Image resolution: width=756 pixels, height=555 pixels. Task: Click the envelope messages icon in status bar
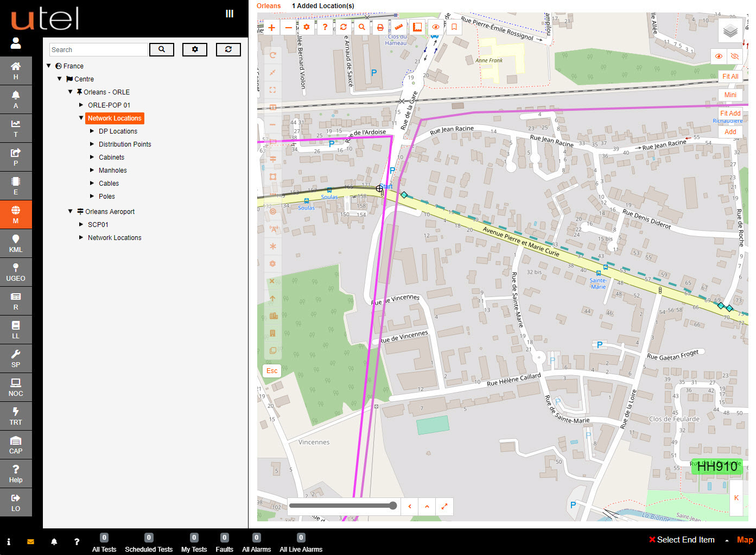[x=30, y=541]
